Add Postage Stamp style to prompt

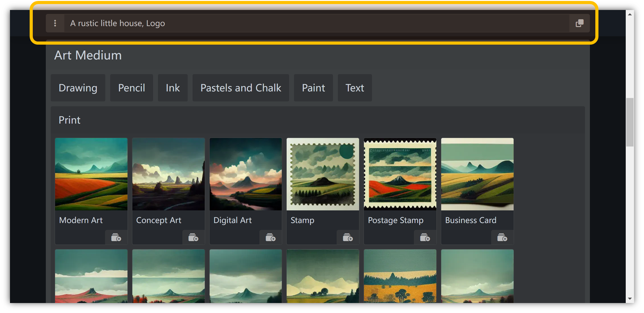click(x=425, y=237)
